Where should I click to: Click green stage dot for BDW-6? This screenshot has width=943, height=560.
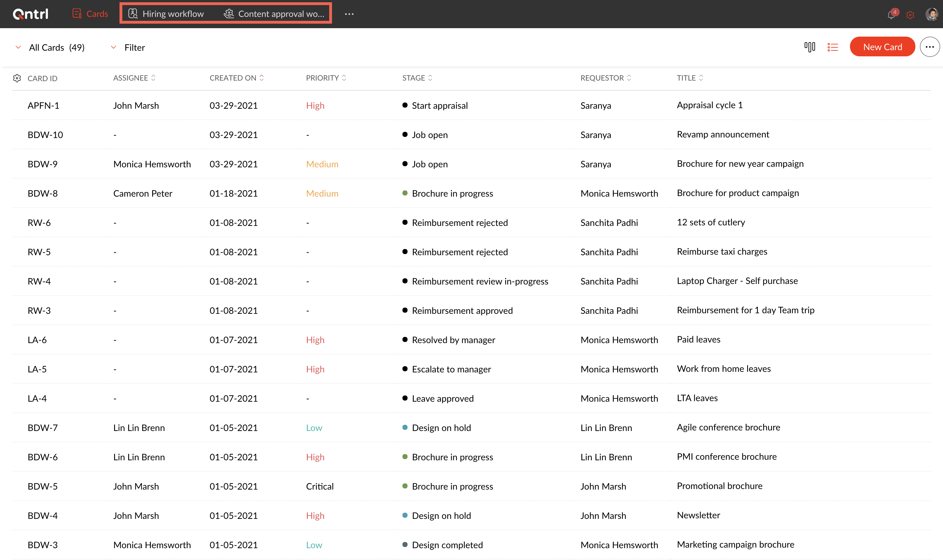(405, 457)
